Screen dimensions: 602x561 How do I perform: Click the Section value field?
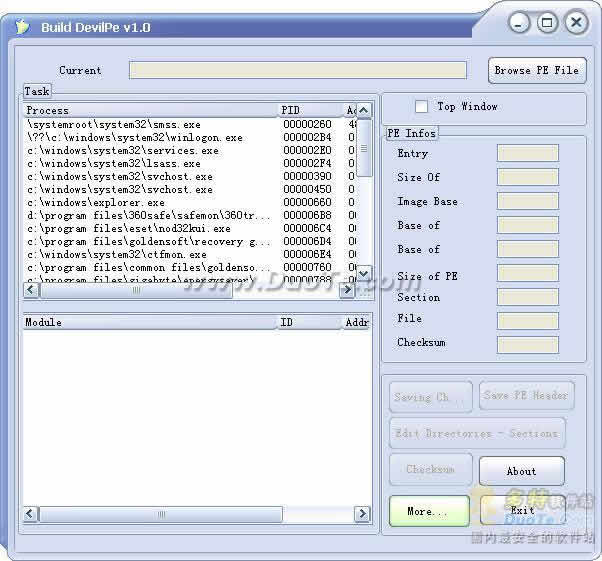pos(528,297)
